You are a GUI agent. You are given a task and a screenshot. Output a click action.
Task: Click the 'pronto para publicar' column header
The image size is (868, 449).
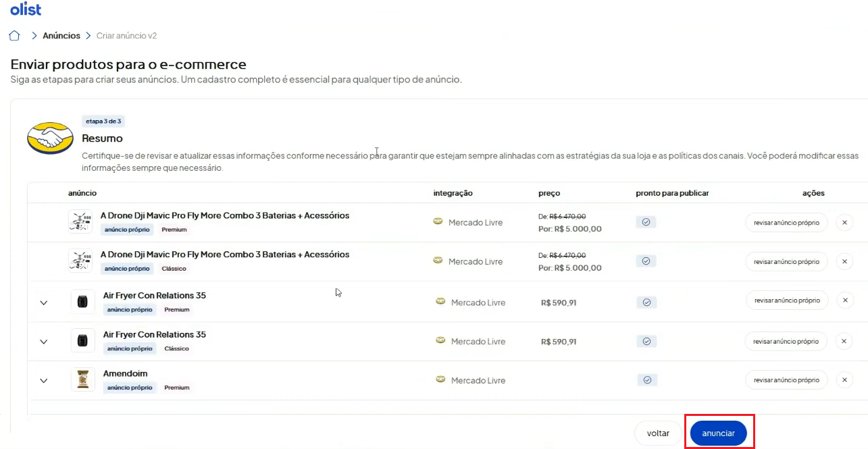point(672,193)
